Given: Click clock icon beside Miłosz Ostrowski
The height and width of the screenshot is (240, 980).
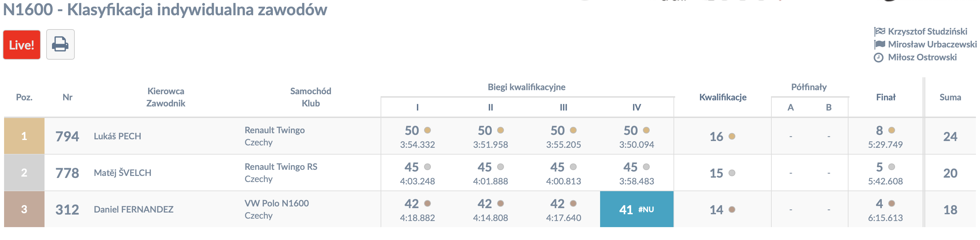Looking at the screenshot, I should pos(878,58).
